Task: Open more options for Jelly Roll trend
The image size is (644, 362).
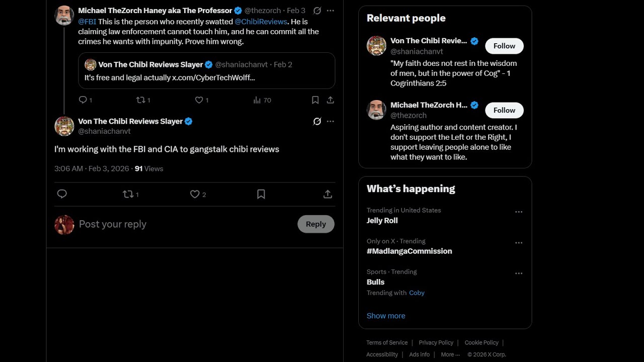Action: tap(519, 212)
